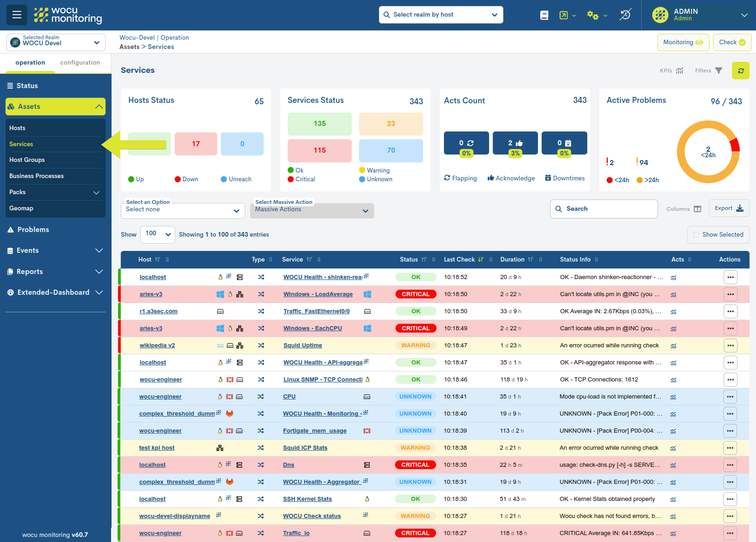Click the type icon in r1.a3sec.com row

click(x=261, y=311)
